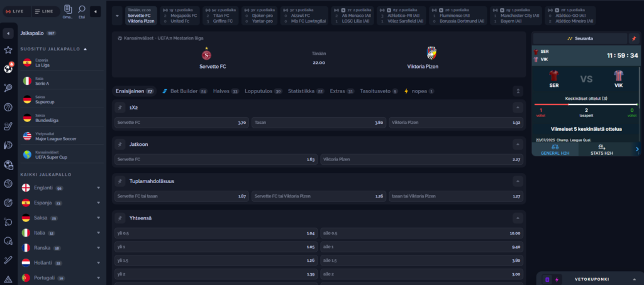This screenshot has height=285, width=644.
Task: Open AS Monaco vs LOSC Lille event
Action: tap(352, 16)
